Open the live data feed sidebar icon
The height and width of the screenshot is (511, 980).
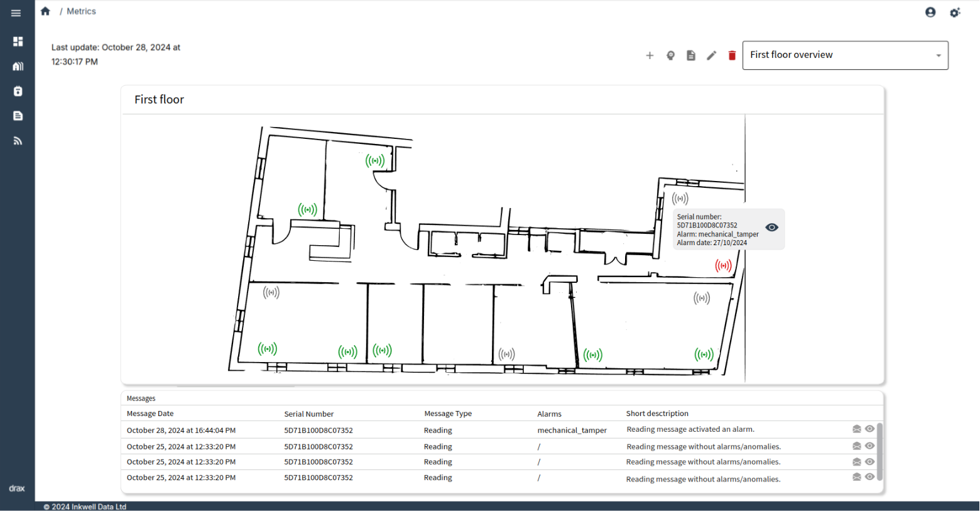(x=17, y=140)
